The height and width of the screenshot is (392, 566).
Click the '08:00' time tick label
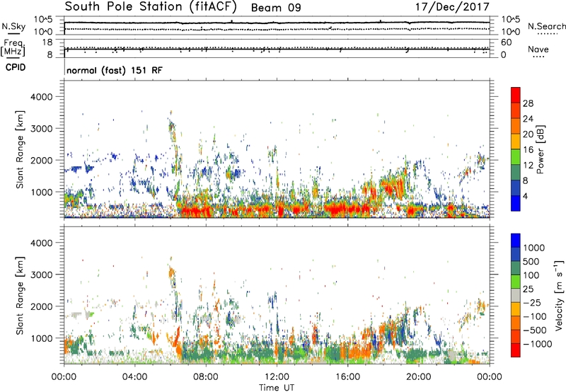click(206, 377)
